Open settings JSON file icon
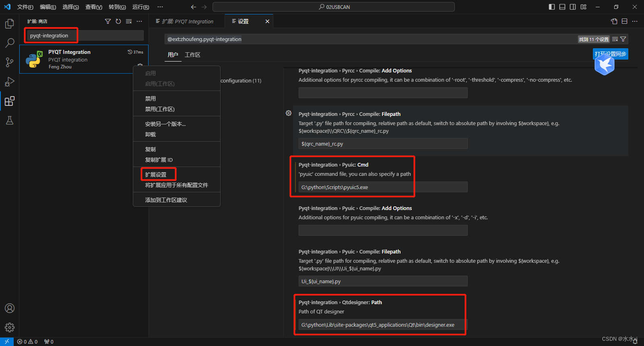 (x=614, y=21)
